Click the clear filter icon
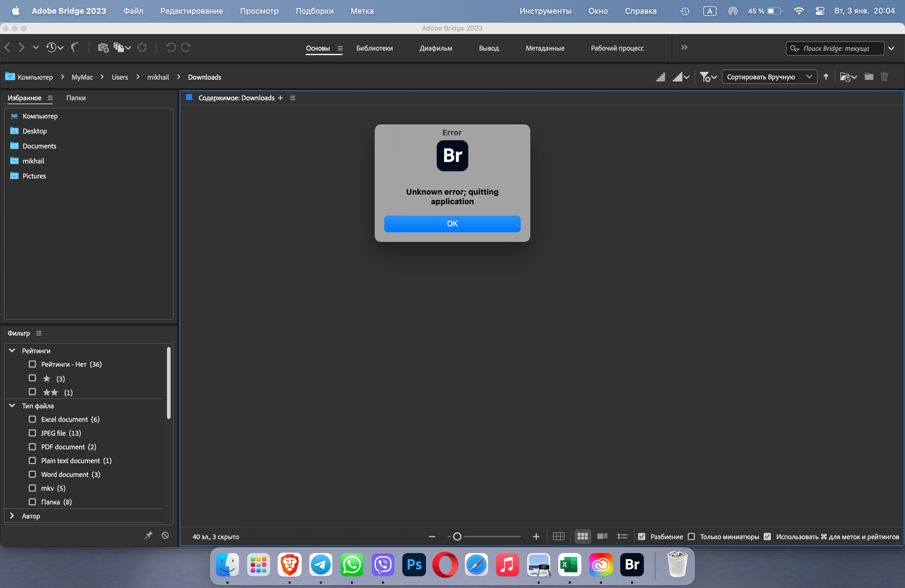 tap(165, 535)
